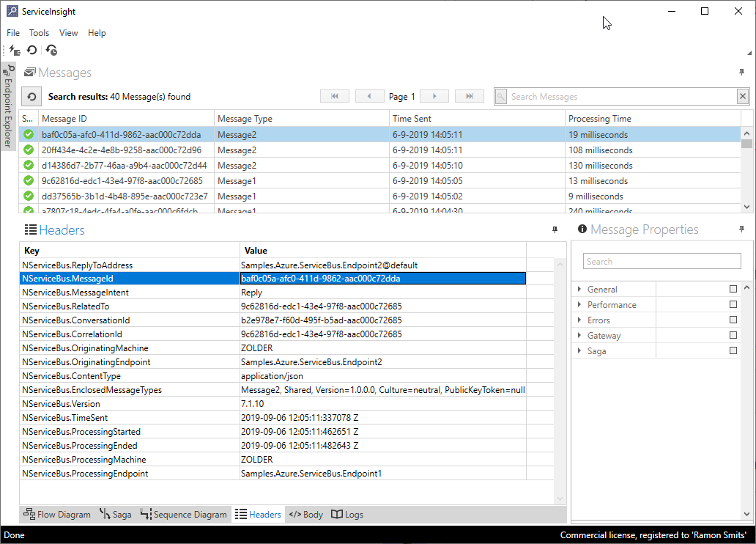Viewport: 756px width, 544px height.
Task: Toggle the General properties checkbox
Action: [733, 289]
